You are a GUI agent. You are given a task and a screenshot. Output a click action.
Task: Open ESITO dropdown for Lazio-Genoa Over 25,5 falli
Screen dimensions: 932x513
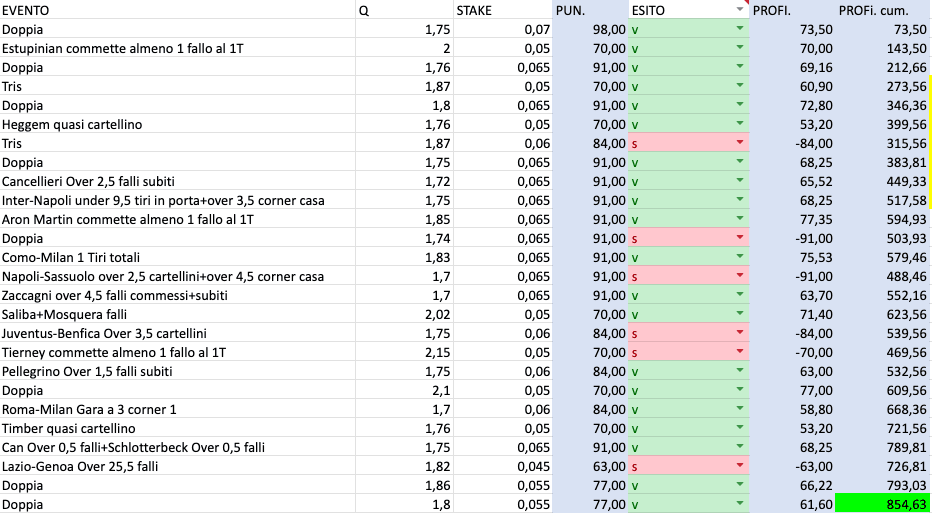pos(740,466)
